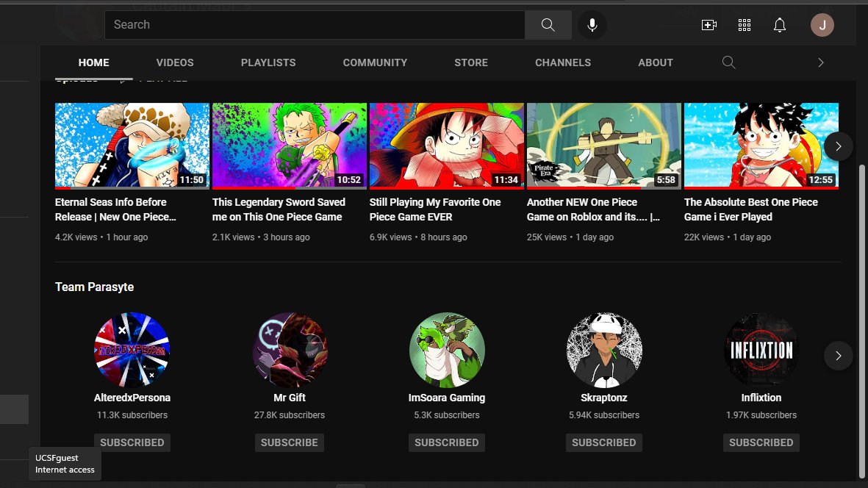Open "Still Playing My Favorite One Piece" title

pos(435,209)
